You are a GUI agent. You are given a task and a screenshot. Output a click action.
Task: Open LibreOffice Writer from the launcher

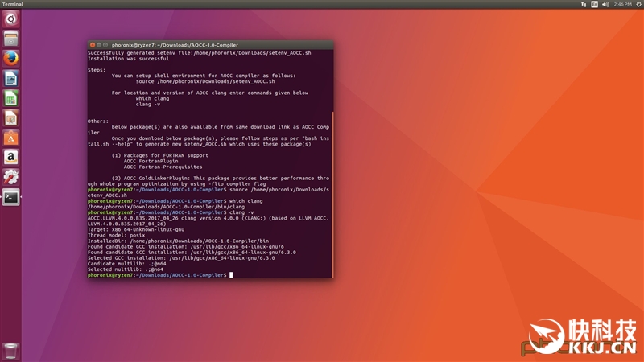pyautogui.click(x=10, y=78)
